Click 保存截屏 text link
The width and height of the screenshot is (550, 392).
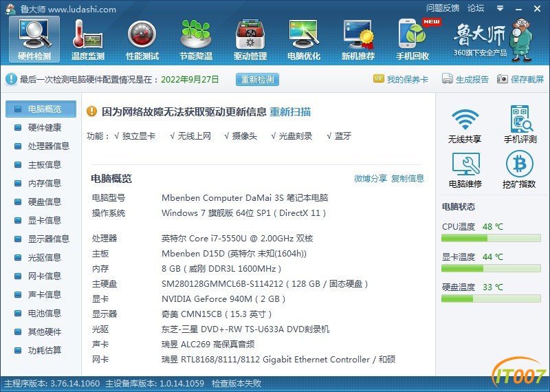[527, 79]
